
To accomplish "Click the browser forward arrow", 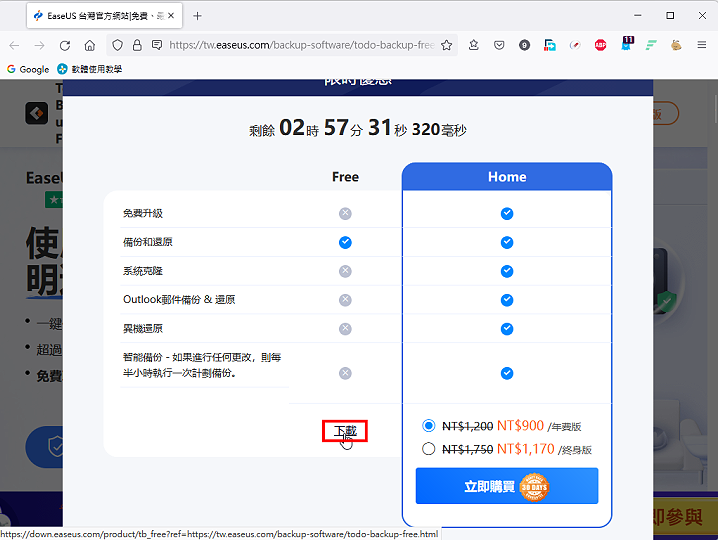I will (x=39, y=45).
